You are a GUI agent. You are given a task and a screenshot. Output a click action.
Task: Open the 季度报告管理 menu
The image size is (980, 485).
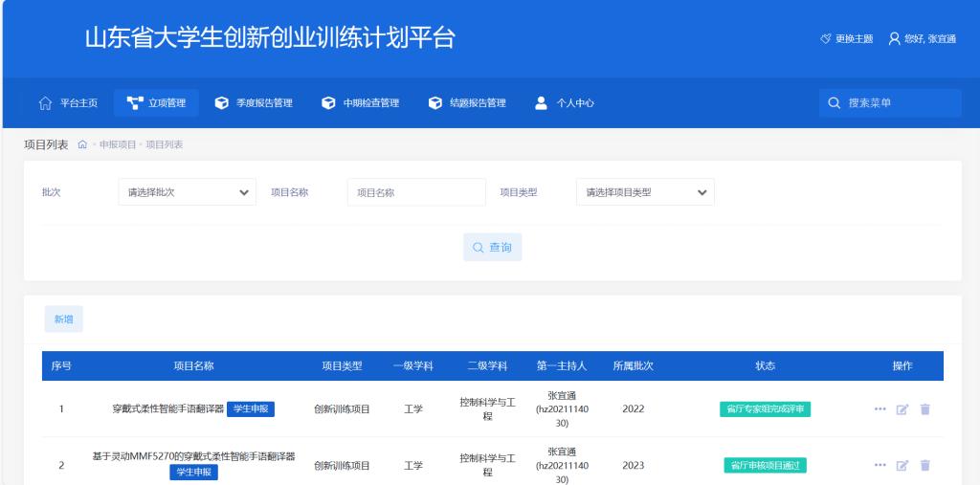(254, 103)
